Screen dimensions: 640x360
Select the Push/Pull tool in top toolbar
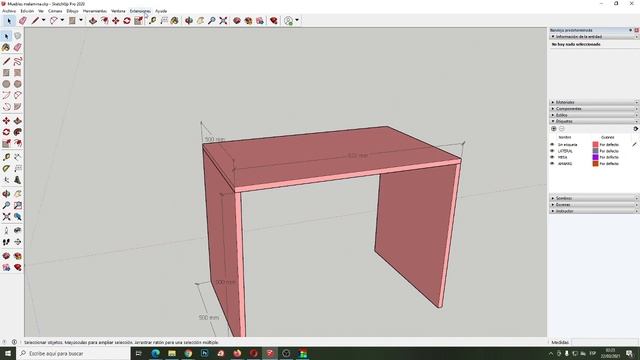click(x=93, y=20)
